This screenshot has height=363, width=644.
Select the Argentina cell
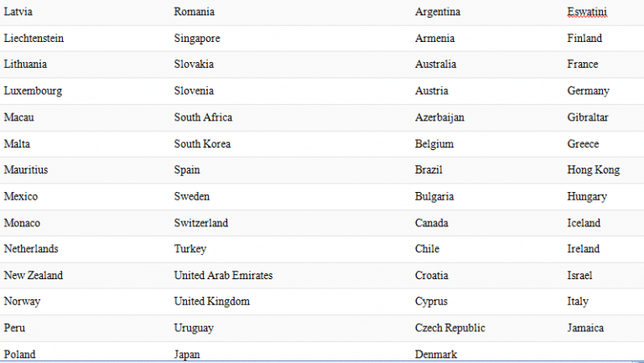pyautogui.click(x=438, y=12)
